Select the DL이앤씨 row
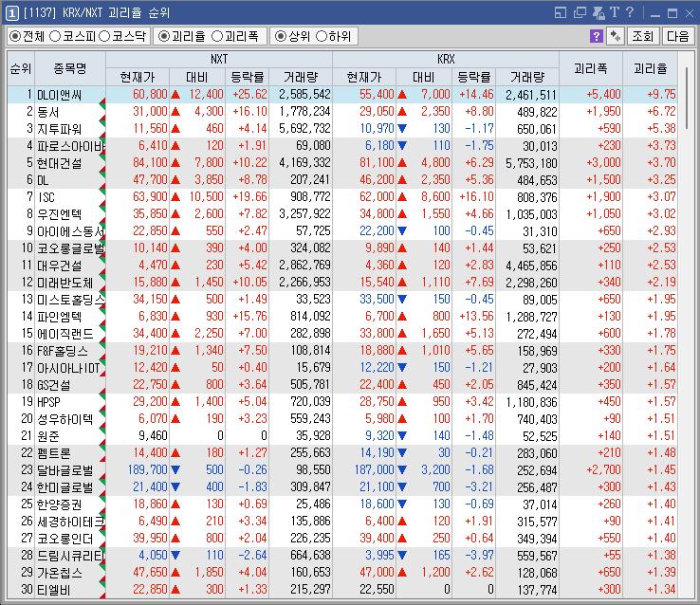 (x=342, y=95)
